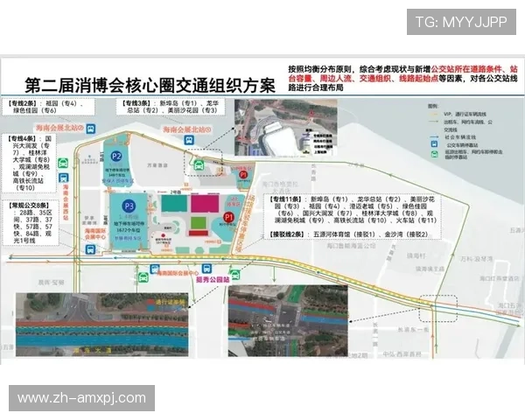Image resolution: width=525 pixels, height=420 pixels.
Task: Click the blue P2 parking marker
Action: click(116, 157)
